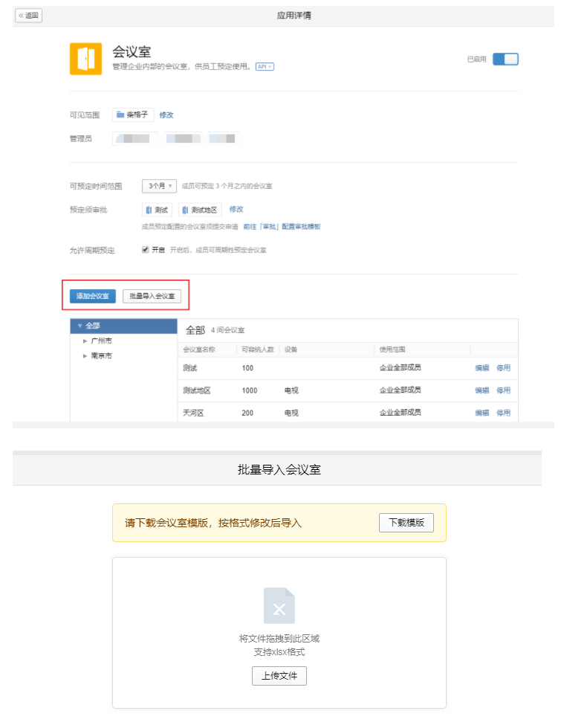The height and width of the screenshot is (728, 564).
Task: Click 停用 for the 测试 room
Action: click(503, 368)
